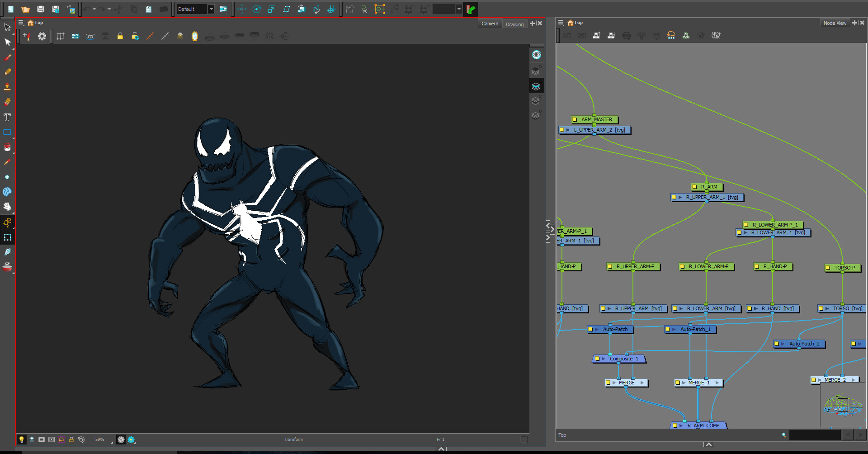Viewport: 868px width, 454px height.
Task: Toggle the yellow square on the ARM_MASTER node
Action: (575, 119)
